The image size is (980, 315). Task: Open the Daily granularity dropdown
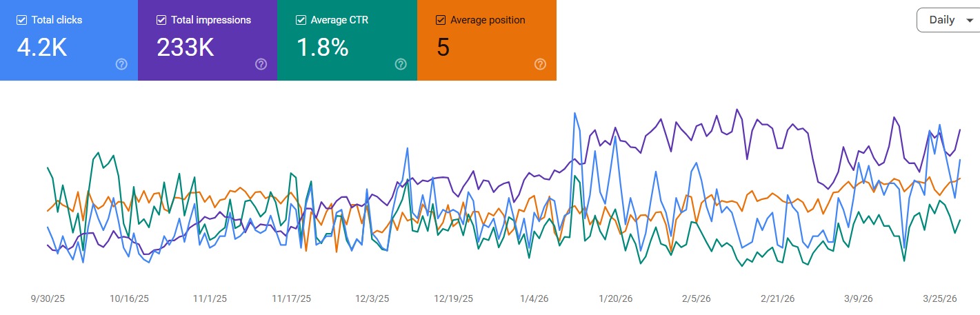pyautogui.click(x=948, y=20)
